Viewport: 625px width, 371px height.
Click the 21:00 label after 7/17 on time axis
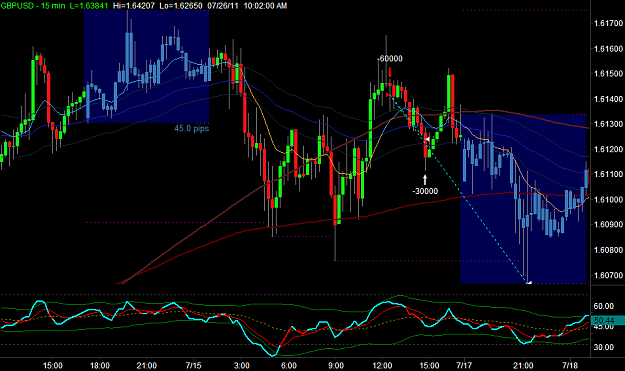tap(523, 365)
